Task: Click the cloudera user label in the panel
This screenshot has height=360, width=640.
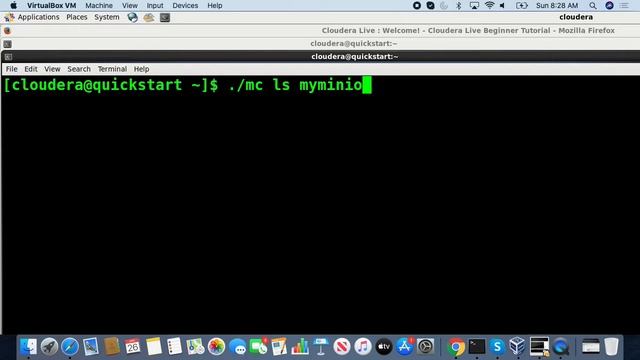Action: (576, 17)
